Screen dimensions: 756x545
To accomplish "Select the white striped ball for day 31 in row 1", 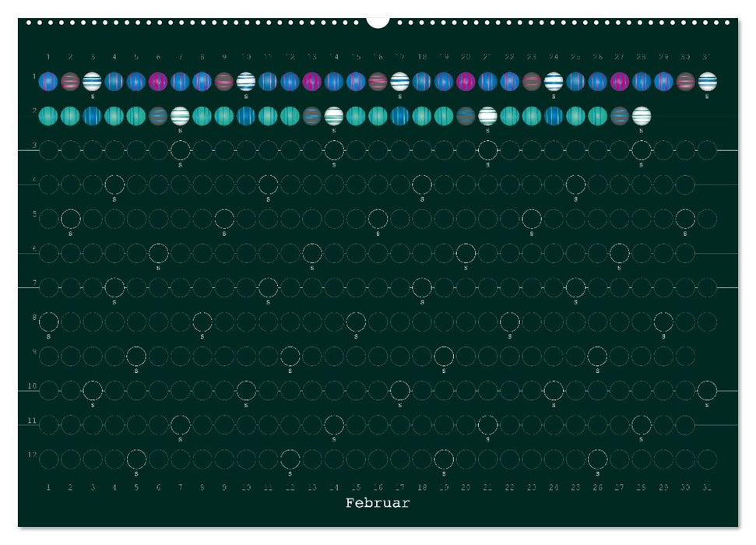I will [707, 82].
